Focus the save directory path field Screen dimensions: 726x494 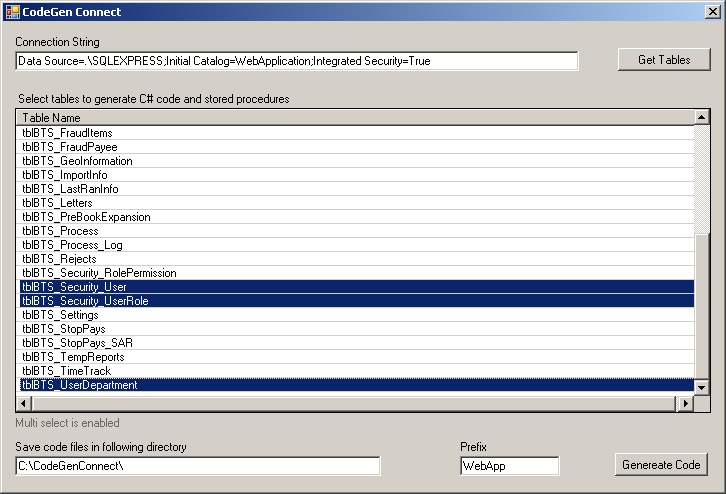click(x=198, y=466)
